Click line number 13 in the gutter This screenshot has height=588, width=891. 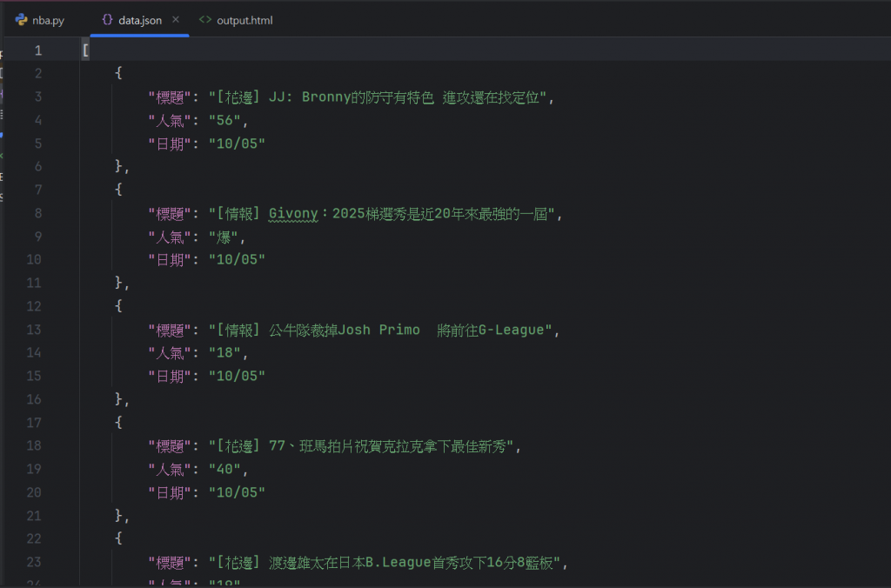tap(34, 330)
